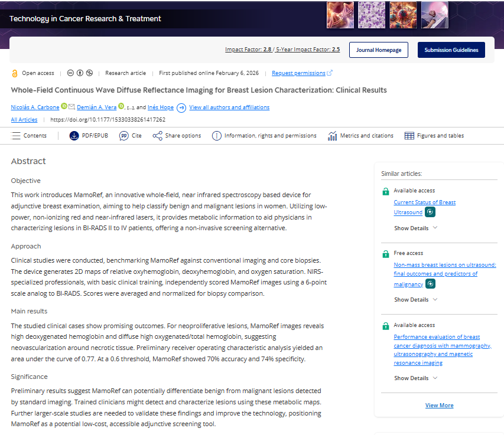This screenshot has height=435, width=504.
Task: Click the Metrics and citations chart icon
Action: pos(332,135)
